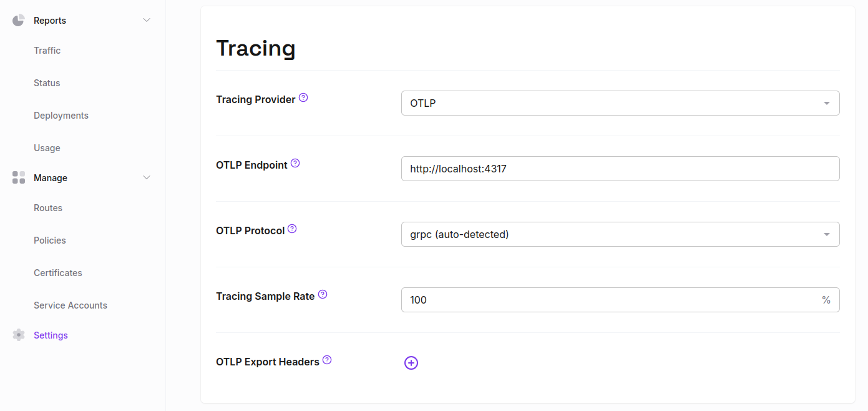Open help tooltip for OTLP Protocol
868x411 pixels.
[x=291, y=229]
